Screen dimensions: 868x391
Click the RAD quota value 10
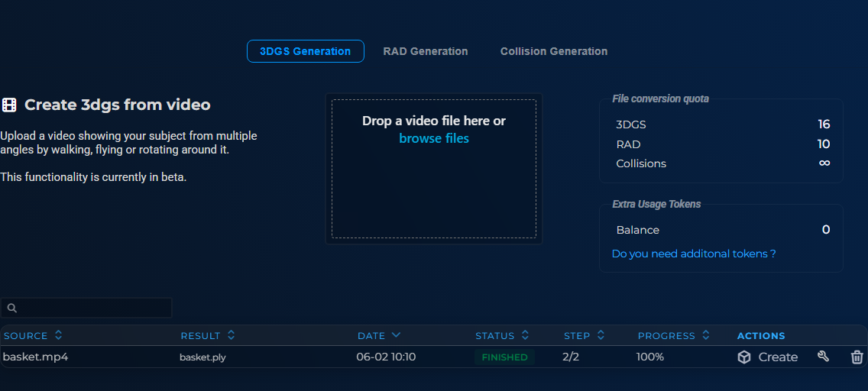click(x=824, y=144)
